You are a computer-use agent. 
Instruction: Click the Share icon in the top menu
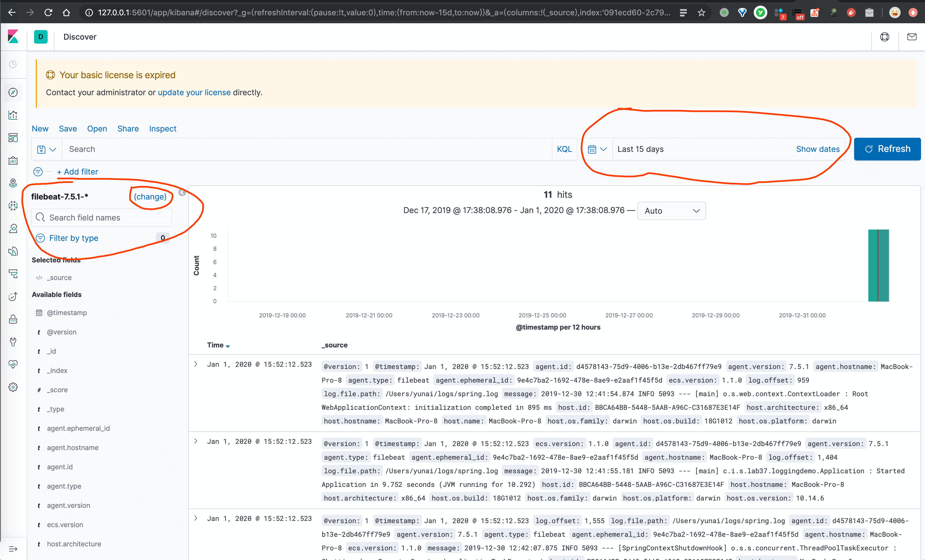click(128, 128)
